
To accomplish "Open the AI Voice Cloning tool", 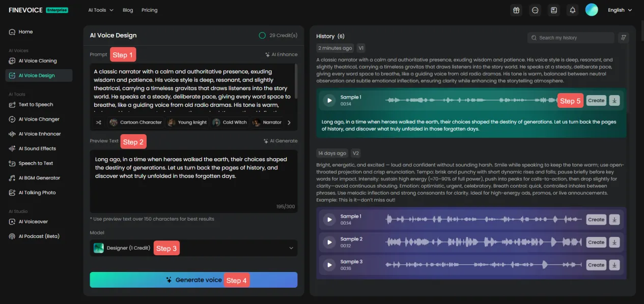I will 39,60.
